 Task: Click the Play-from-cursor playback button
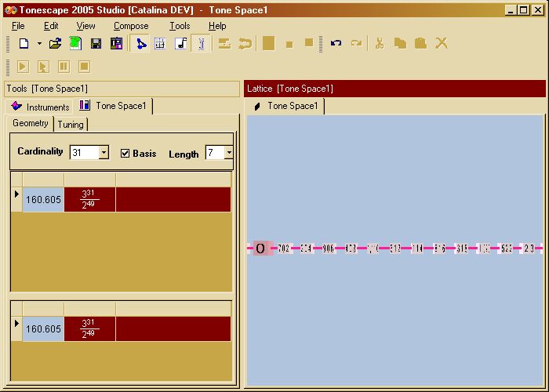(43, 67)
